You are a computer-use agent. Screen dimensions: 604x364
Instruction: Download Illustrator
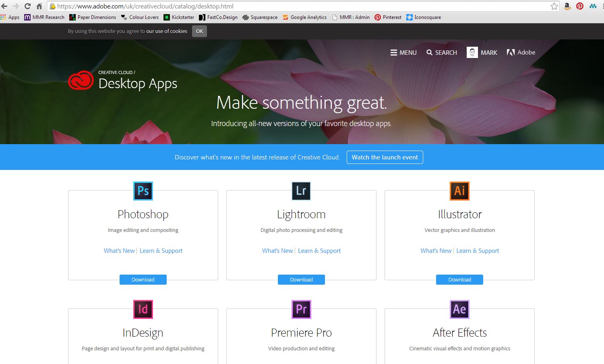459,279
